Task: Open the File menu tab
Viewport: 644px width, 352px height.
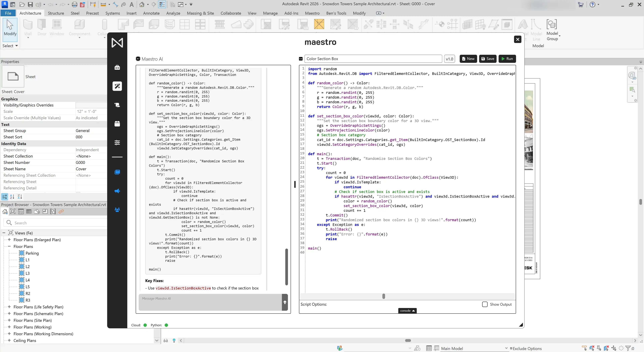Action: click(8, 13)
